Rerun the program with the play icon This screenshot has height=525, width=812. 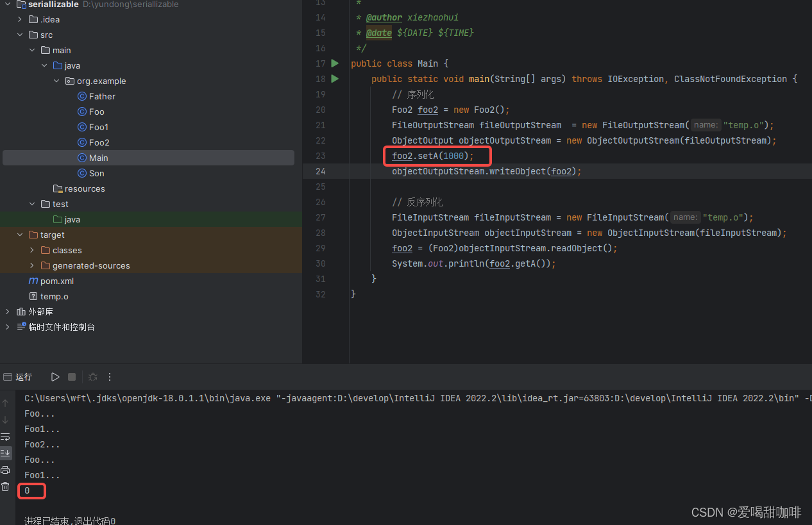(x=55, y=377)
